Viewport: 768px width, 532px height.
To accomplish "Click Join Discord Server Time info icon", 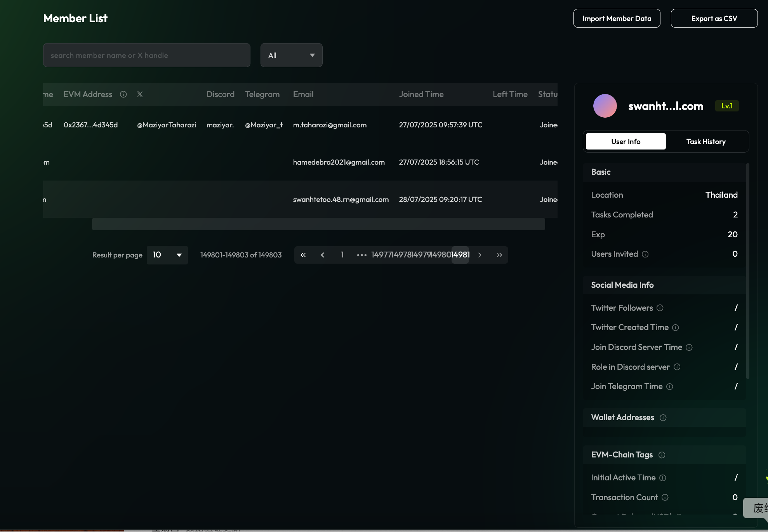I will coord(689,348).
